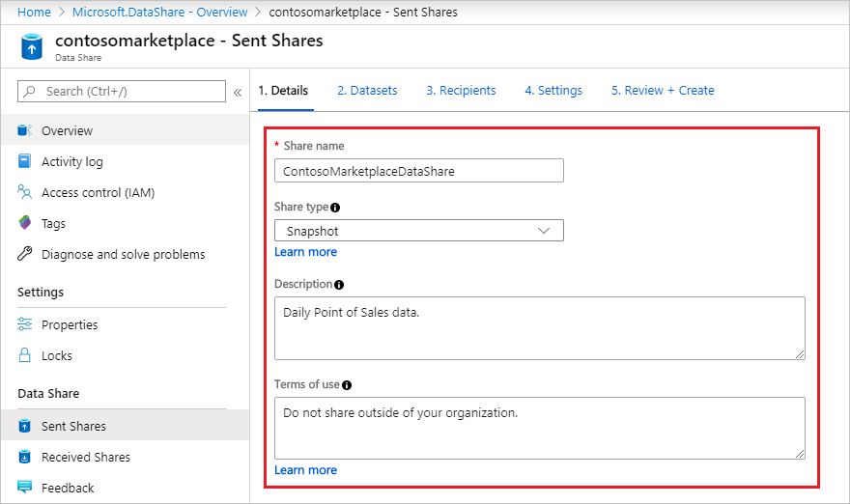The height and width of the screenshot is (504, 850).
Task: Collapse the left sidebar with double chevron
Action: [x=238, y=92]
